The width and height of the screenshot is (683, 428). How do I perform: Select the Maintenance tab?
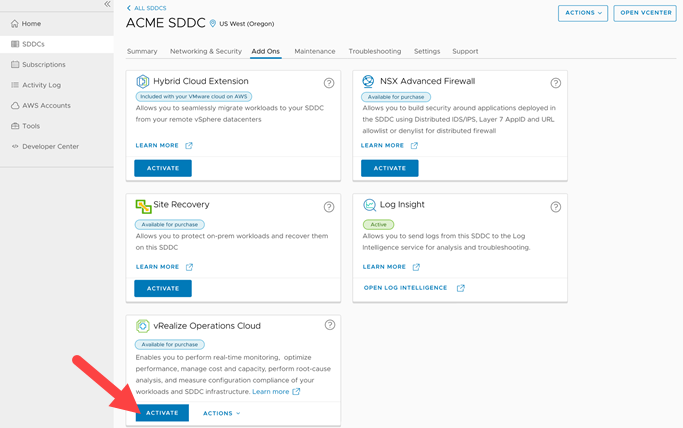pos(314,51)
